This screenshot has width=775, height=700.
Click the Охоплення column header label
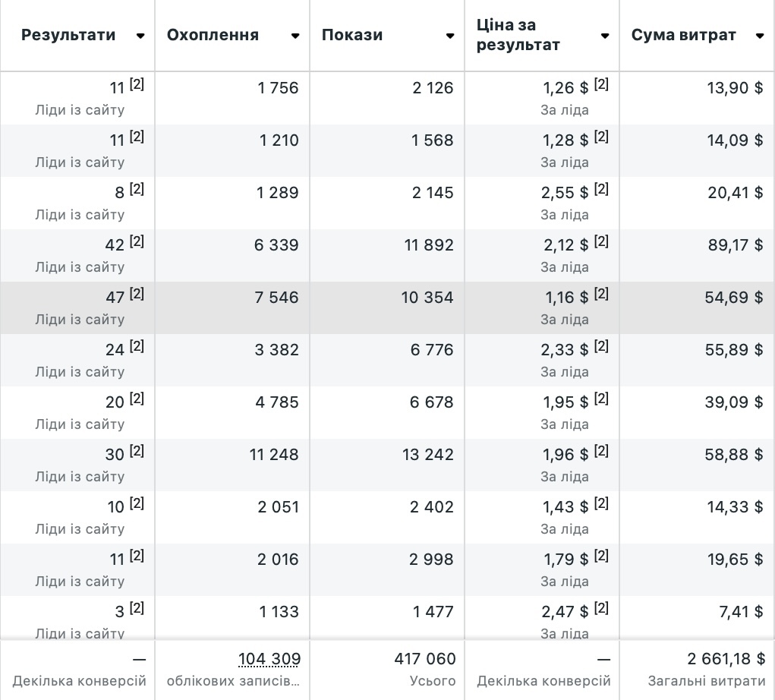tap(213, 35)
